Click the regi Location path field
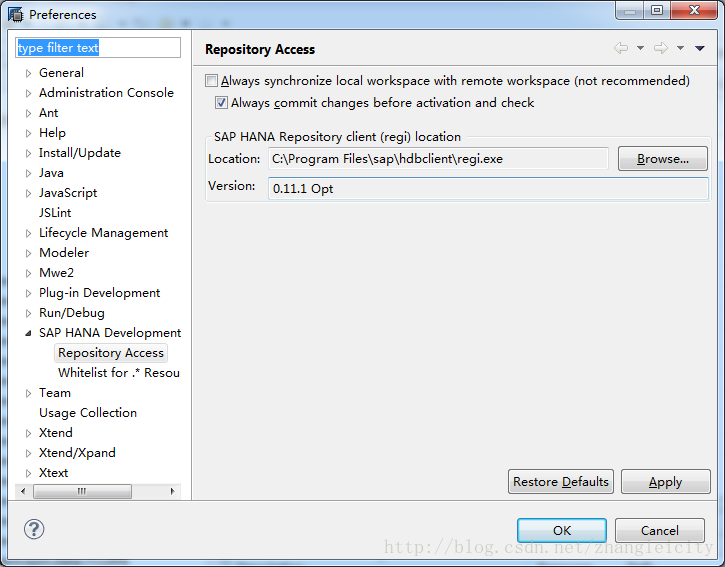This screenshot has width=725, height=567. [438, 159]
